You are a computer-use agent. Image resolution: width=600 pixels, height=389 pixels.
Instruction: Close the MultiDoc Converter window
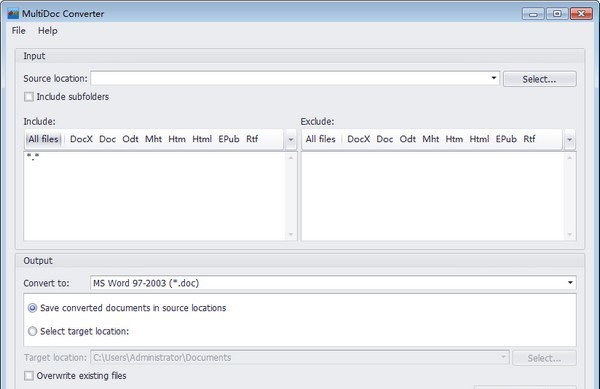581,14
